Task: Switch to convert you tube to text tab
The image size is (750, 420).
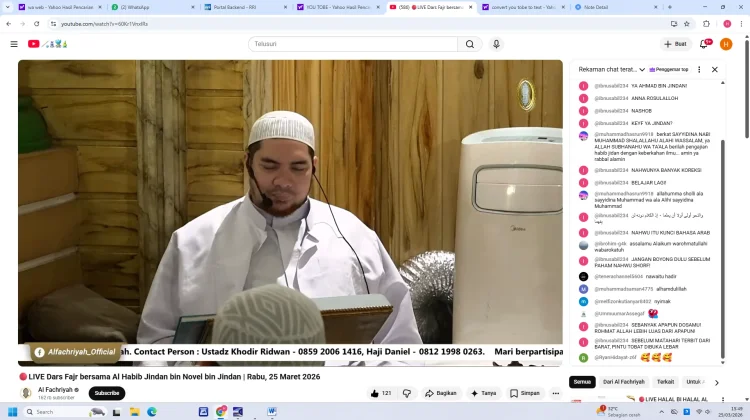Action: [x=523, y=7]
